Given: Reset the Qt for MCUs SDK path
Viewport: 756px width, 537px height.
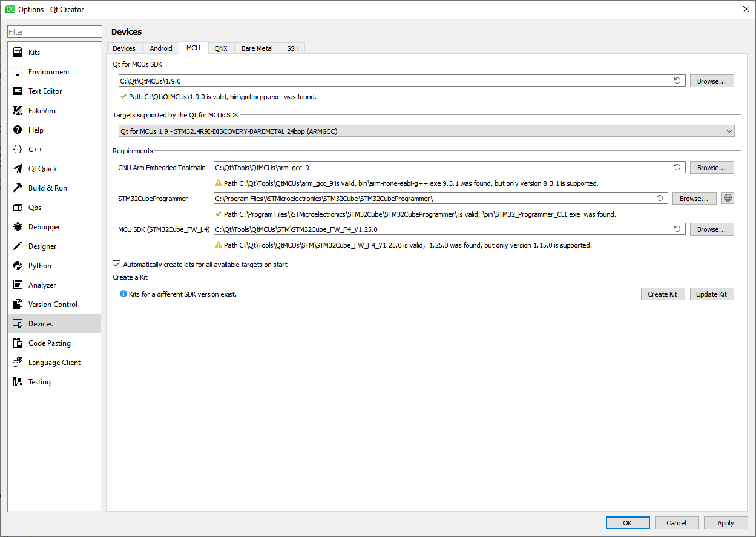Looking at the screenshot, I should [x=677, y=81].
